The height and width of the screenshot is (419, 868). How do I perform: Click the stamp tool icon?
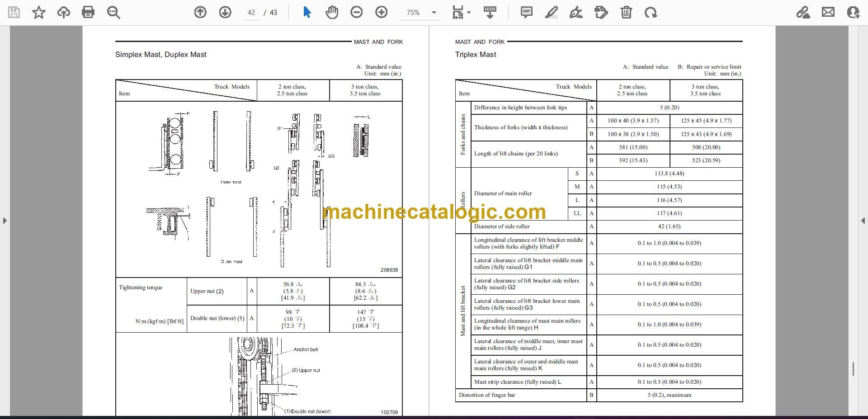click(601, 13)
